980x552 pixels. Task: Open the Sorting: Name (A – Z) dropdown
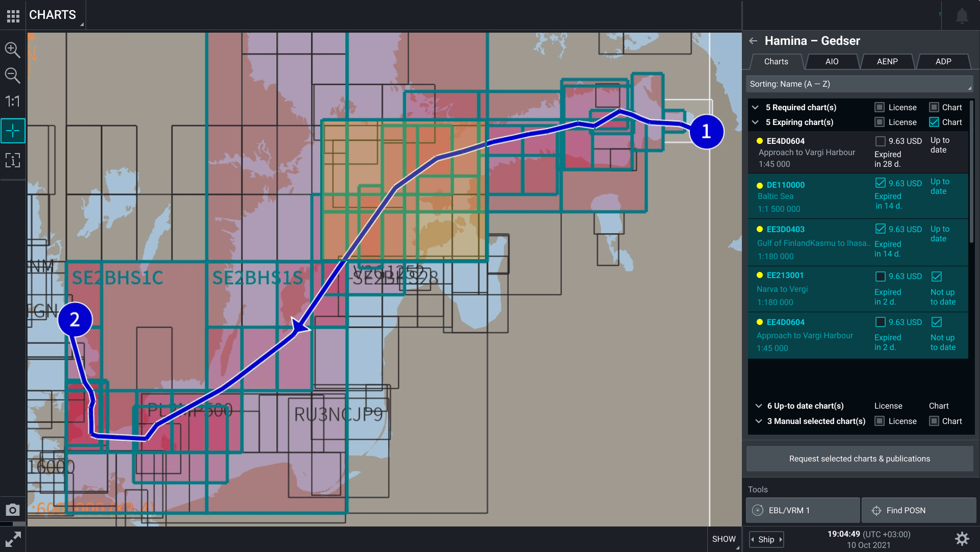(859, 84)
